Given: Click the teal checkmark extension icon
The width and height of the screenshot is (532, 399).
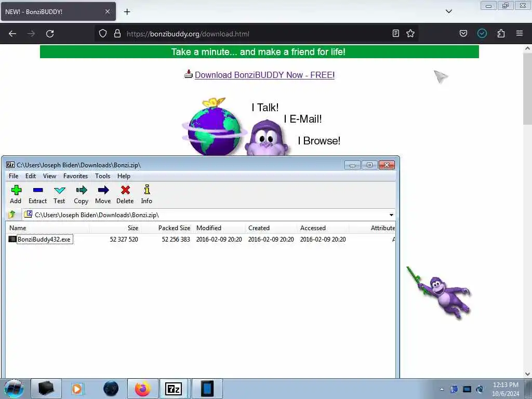Looking at the screenshot, I should click(482, 33).
